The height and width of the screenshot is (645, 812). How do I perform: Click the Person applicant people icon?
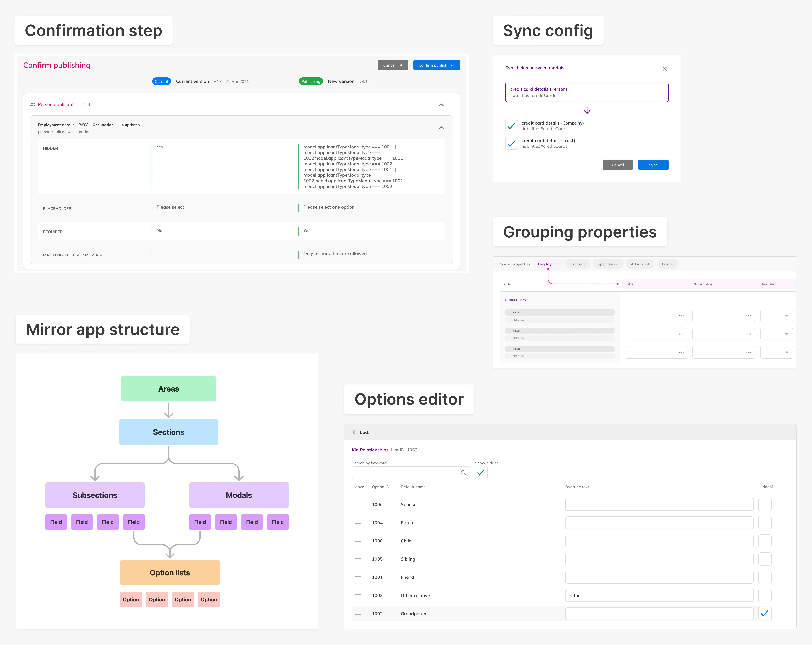tap(33, 105)
